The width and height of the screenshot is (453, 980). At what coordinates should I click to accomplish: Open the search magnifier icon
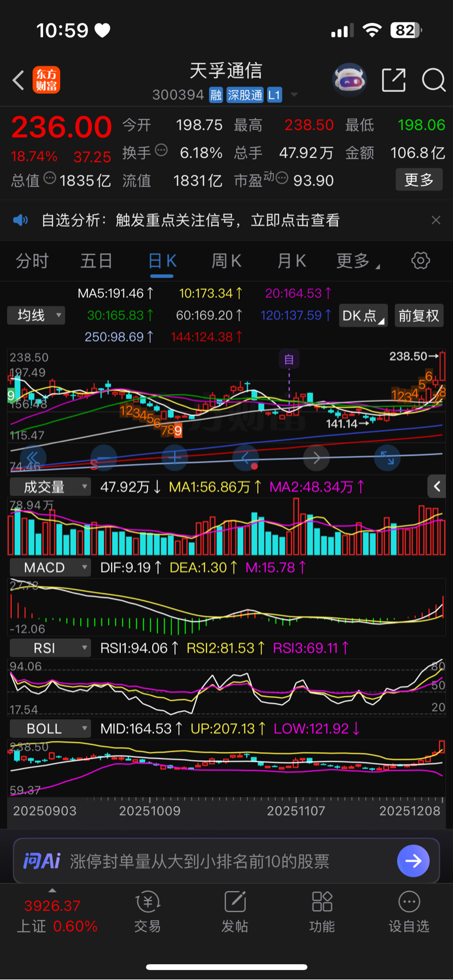tap(434, 80)
